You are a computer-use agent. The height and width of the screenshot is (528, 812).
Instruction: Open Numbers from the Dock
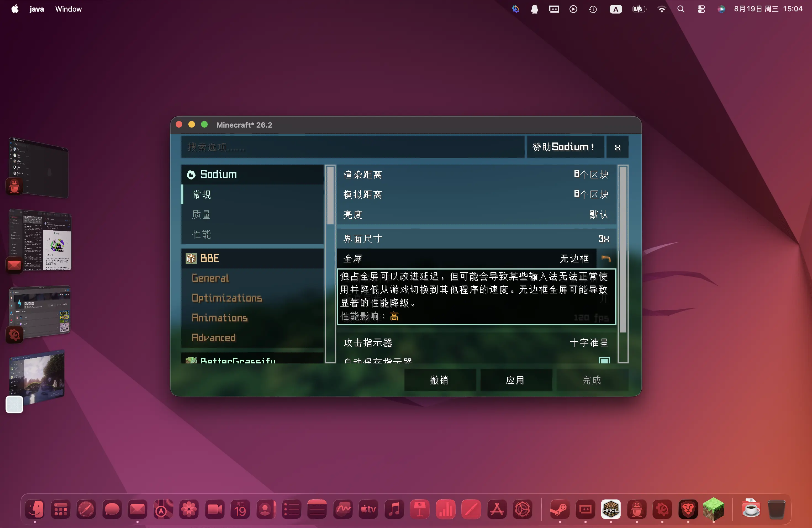[445, 509]
